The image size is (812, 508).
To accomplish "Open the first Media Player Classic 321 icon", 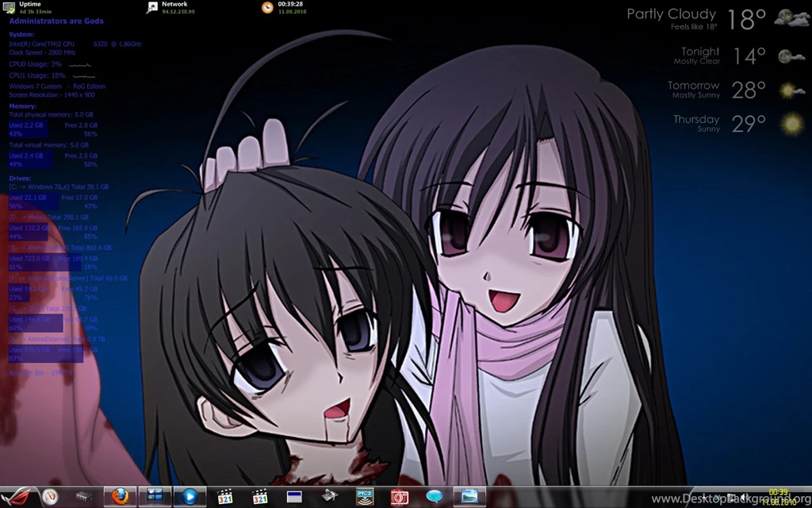I will pyautogui.click(x=224, y=497).
